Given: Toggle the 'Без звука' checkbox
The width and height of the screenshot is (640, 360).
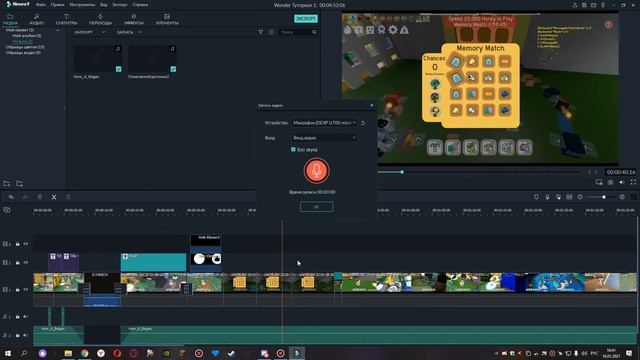Looking at the screenshot, I should 293,149.
